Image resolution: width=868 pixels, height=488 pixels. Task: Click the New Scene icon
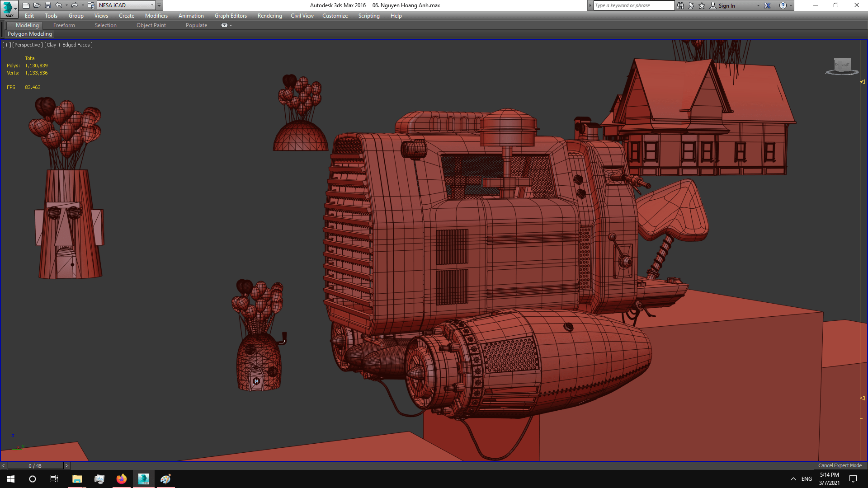pos(26,5)
